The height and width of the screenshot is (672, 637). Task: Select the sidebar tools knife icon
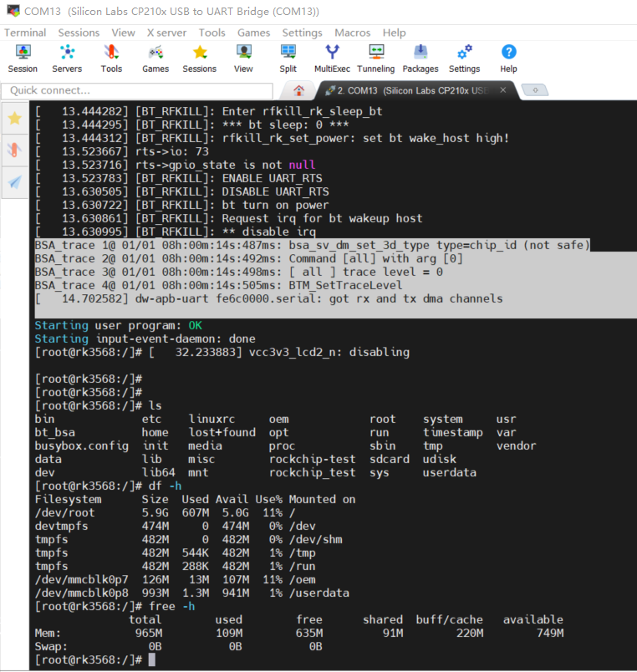pos(15,150)
